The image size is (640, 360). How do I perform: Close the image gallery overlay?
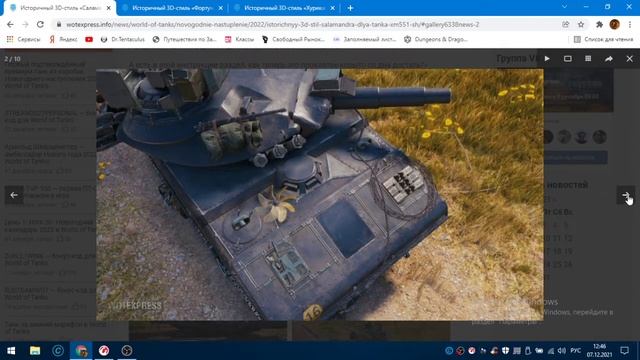click(x=629, y=59)
